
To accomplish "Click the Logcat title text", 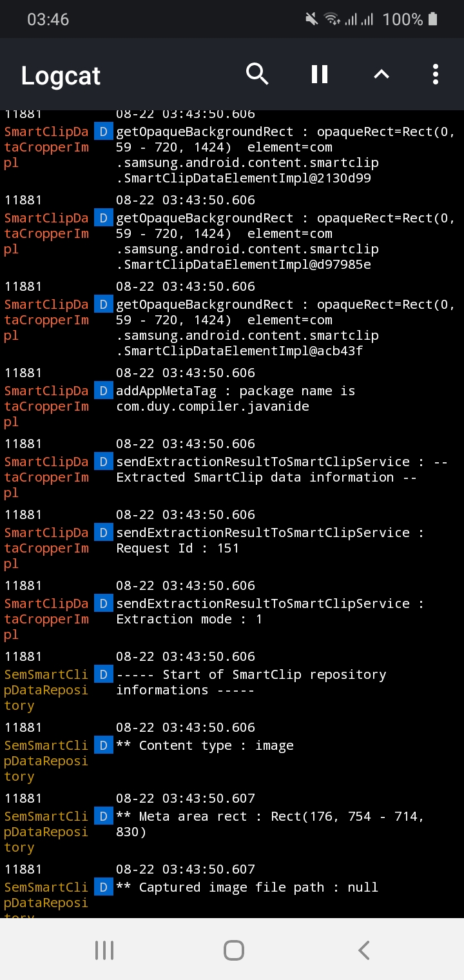I will [x=60, y=75].
